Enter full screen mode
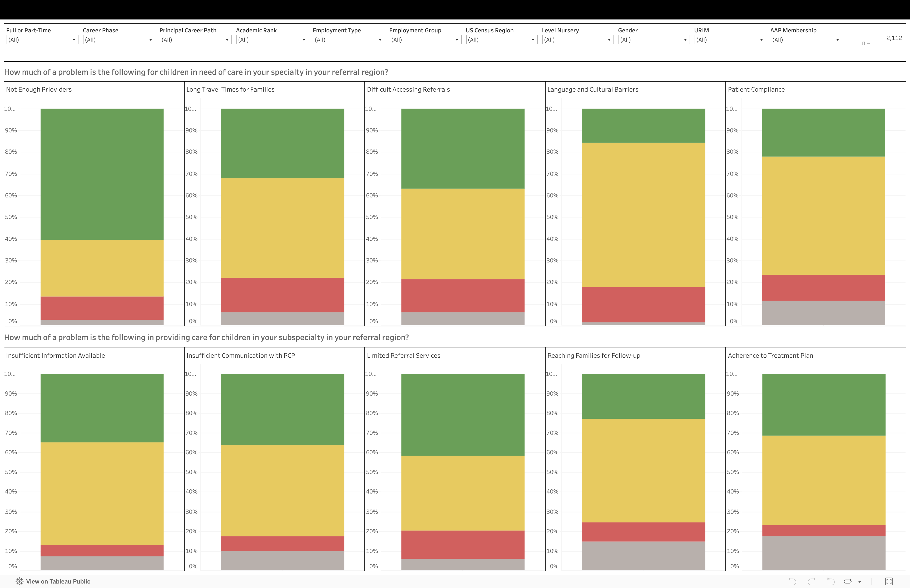The width and height of the screenshot is (910, 588). pyautogui.click(x=889, y=581)
